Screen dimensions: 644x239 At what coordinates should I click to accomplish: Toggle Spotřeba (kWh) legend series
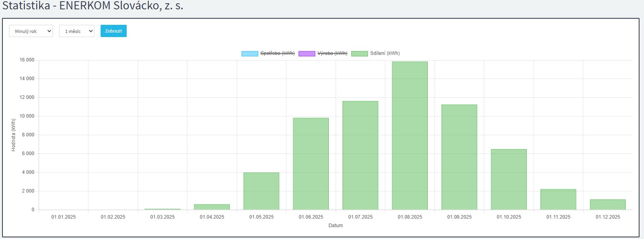click(x=277, y=53)
